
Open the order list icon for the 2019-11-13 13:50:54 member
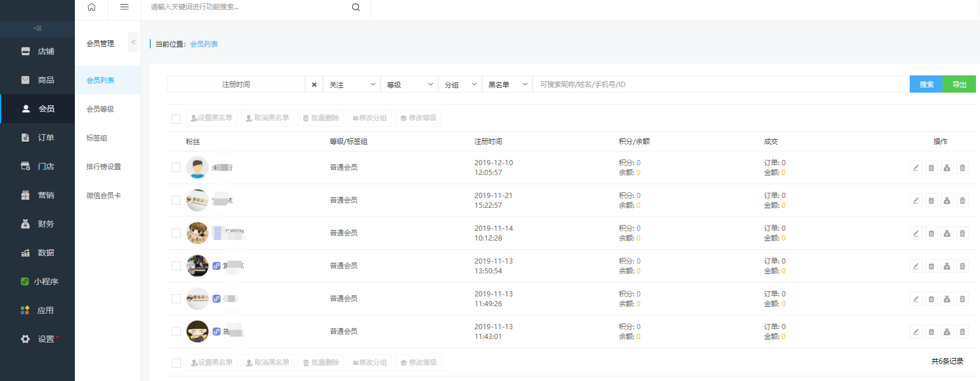pos(931,266)
